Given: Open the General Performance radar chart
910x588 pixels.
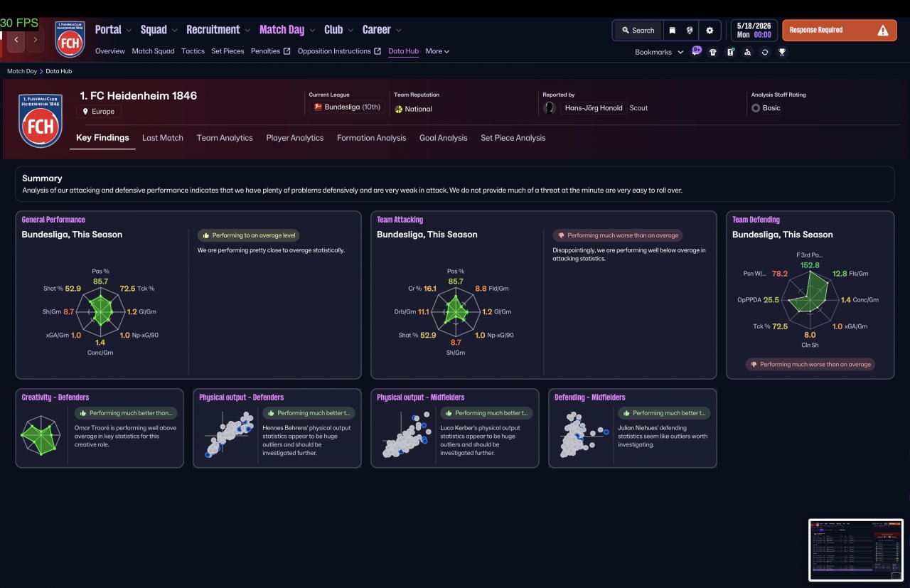Looking at the screenshot, I should 101,311.
